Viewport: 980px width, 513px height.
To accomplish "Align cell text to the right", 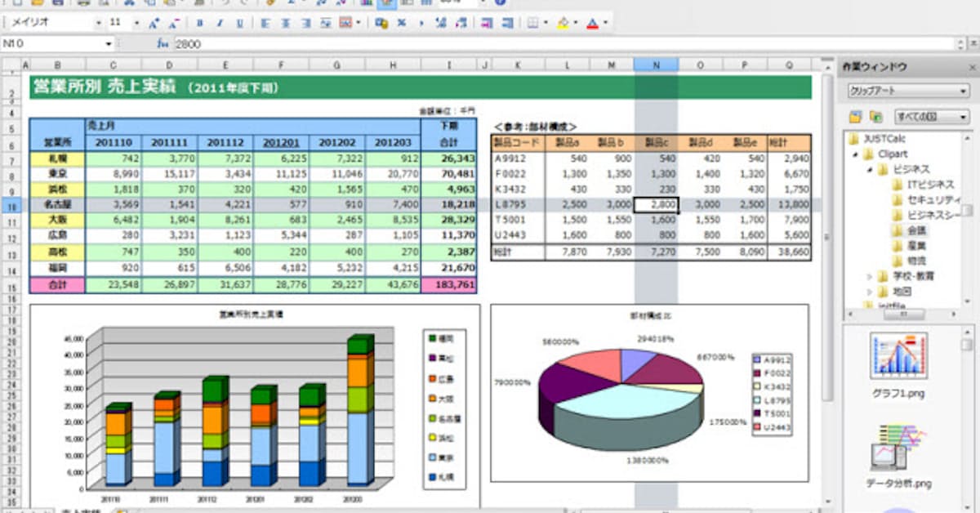I will (305, 23).
